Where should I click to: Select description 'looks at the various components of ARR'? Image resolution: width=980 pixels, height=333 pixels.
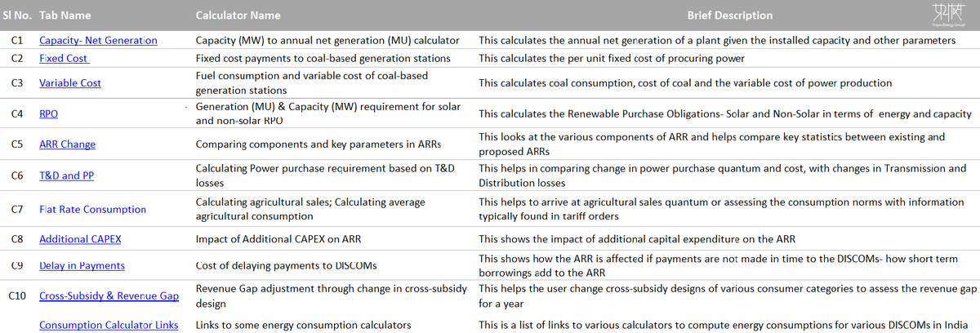point(712,144)
